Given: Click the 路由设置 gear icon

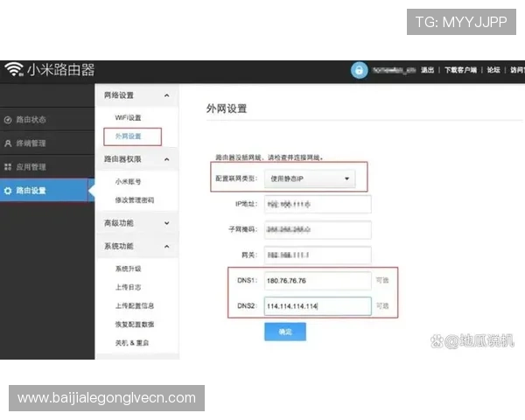Looking at the screenshot, I should 8,191.
